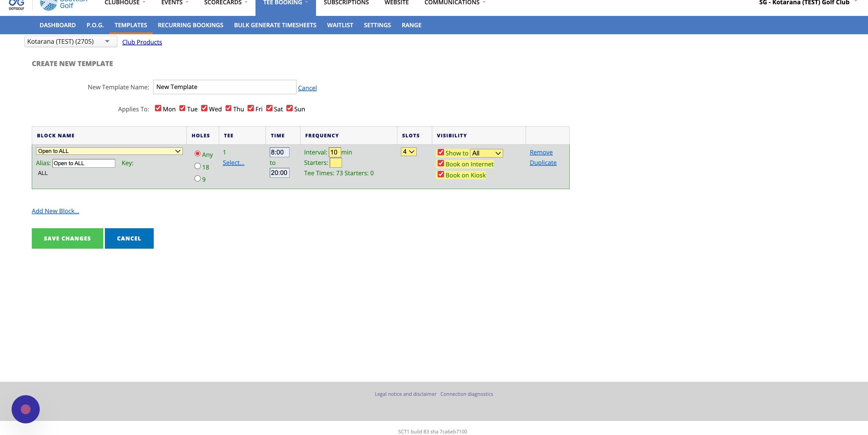Open the Kotarana (TEST) club dropdown

click(x=71, y=42)
